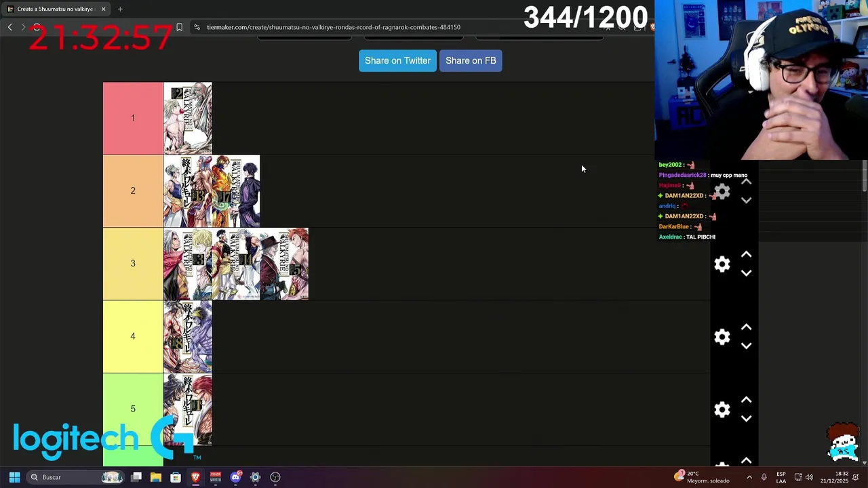This screenshot has height=488, width=868.
Task: Click the chat overlay scrollbar
Action: (x=865, y=176)
